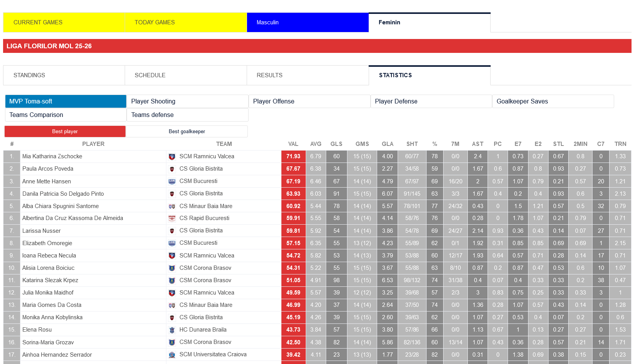Click HC Dunarea Braila team logo
This screenshot has height=364, width=635.
click(x=172, y=330)
